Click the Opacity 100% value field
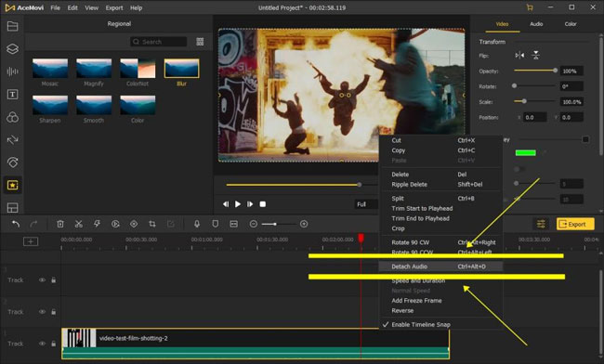This screenshot has height=364, width=604. pos(571,71)
